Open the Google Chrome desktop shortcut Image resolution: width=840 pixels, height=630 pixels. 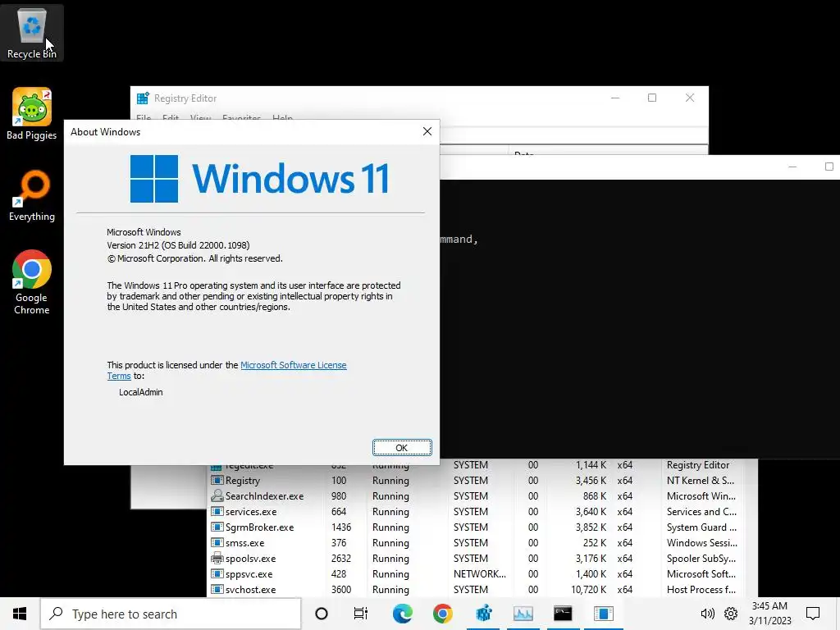pyautogui.click(x=32, y=282)
